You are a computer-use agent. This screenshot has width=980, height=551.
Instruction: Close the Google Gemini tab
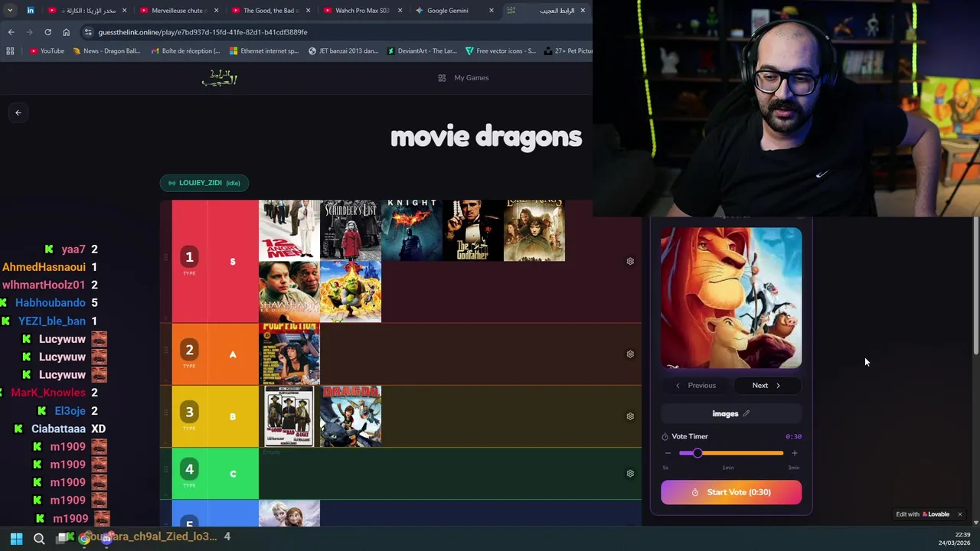tap(492, 11)
